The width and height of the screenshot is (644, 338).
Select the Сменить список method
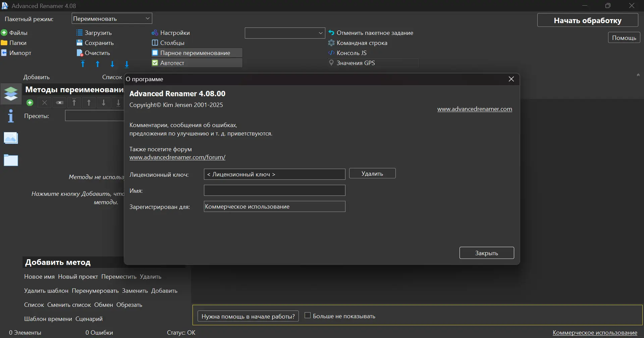(69, 305)
